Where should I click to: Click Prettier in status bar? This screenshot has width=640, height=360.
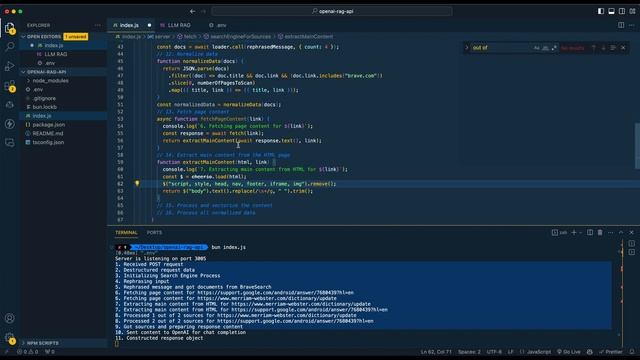pyautogui.click(x=611, y=352)
